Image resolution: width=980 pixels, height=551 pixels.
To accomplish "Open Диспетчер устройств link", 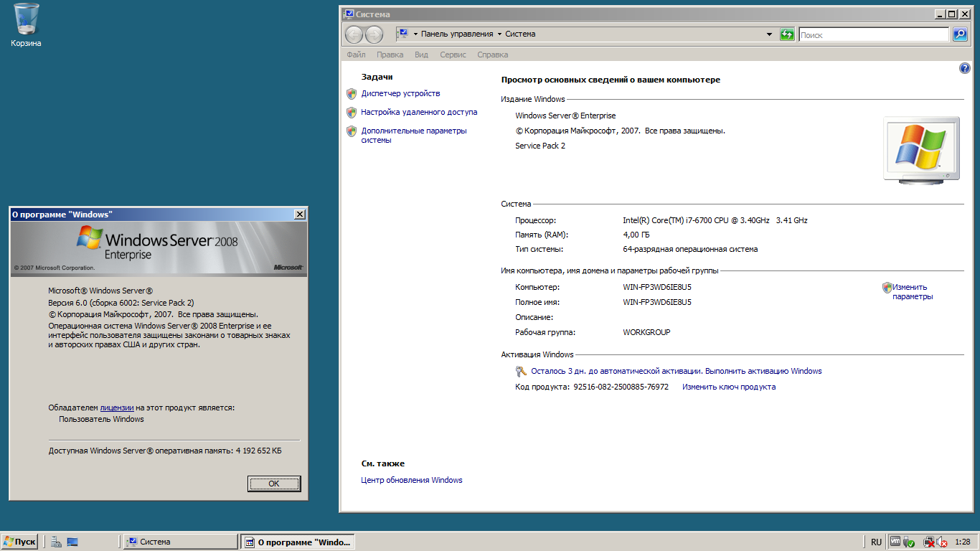I will [400, 94].
